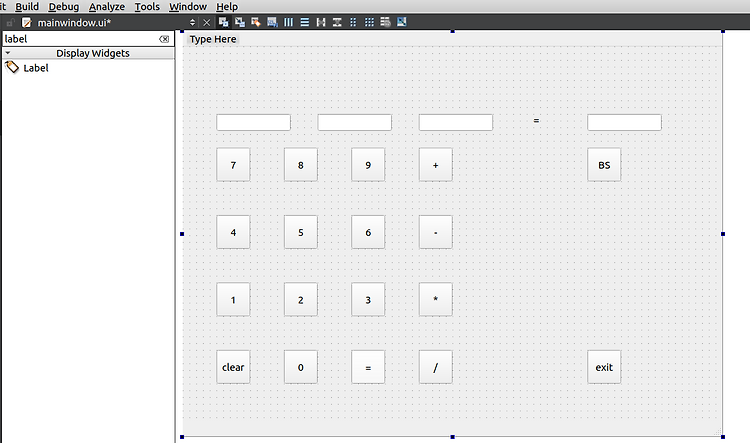Close the mainwindow.ui document

[207, 22]
